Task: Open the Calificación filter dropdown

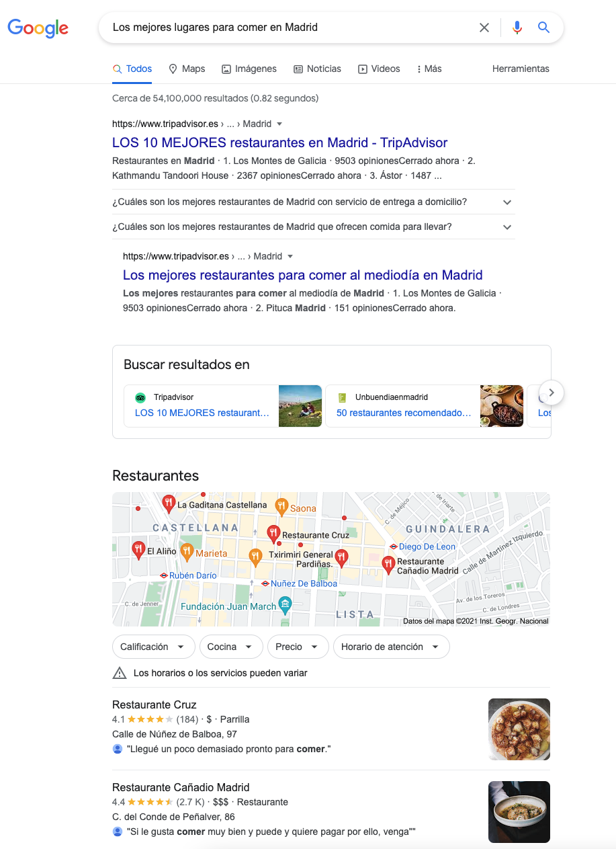Action: [153, 647]
